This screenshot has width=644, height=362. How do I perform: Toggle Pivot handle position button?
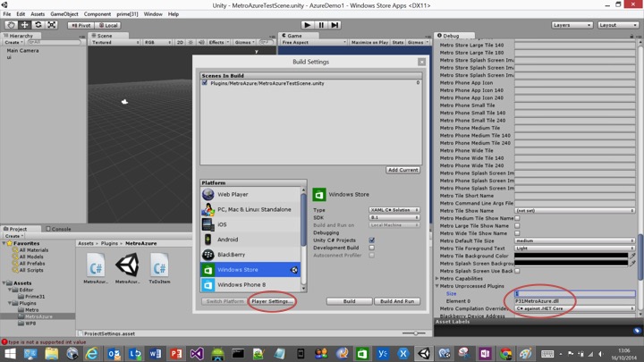80,25
